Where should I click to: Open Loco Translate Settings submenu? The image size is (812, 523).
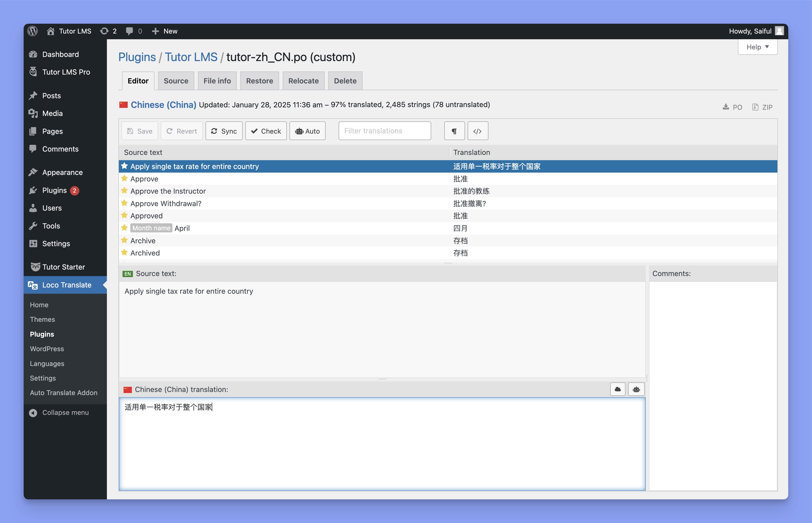pyautogui.click(x=43, y=378)
